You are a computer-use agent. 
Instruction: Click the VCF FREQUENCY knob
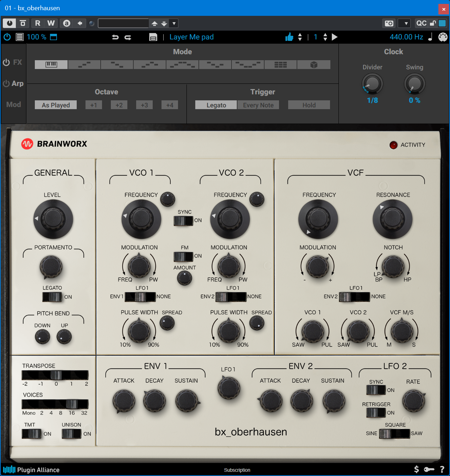pyautogui.click(x=318, y=219)
